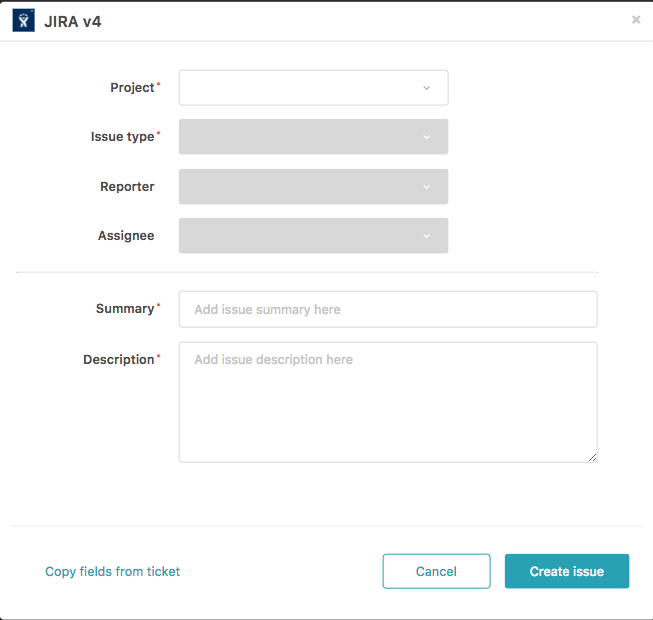Click the Copy fields from ticket link

pos(112,572)
